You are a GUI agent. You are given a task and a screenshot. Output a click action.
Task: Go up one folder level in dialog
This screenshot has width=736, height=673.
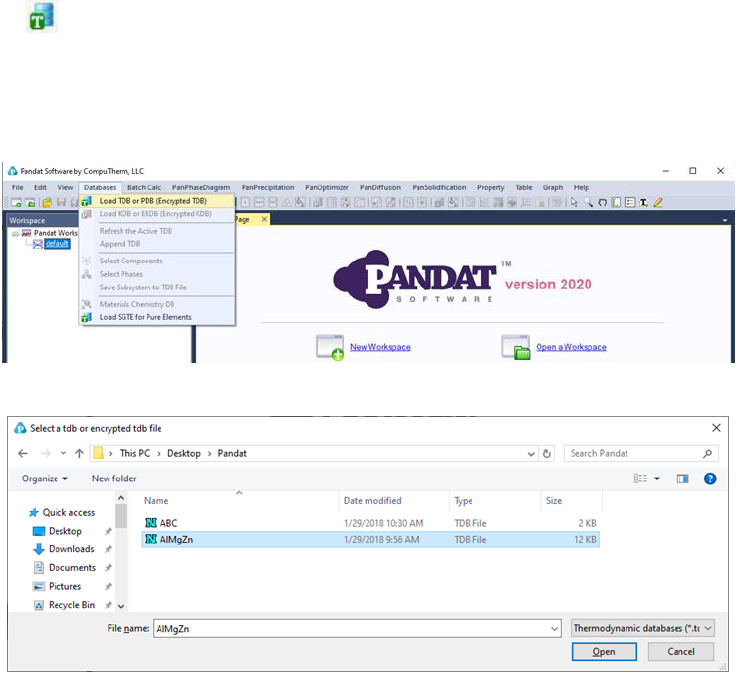[79, 453]
